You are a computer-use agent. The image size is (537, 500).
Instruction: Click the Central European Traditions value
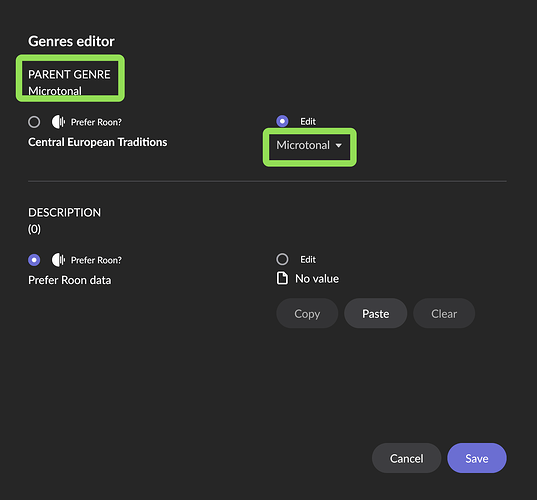(98, 142)
